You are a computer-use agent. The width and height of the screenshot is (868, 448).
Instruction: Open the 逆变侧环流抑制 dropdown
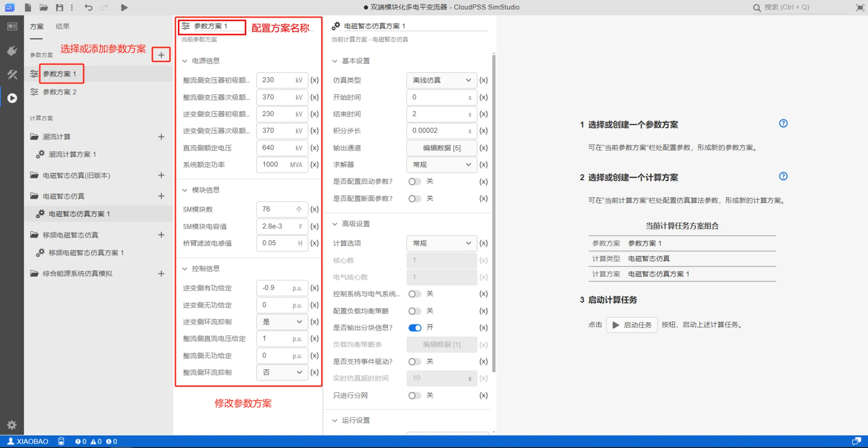click(x=282, y=322)
